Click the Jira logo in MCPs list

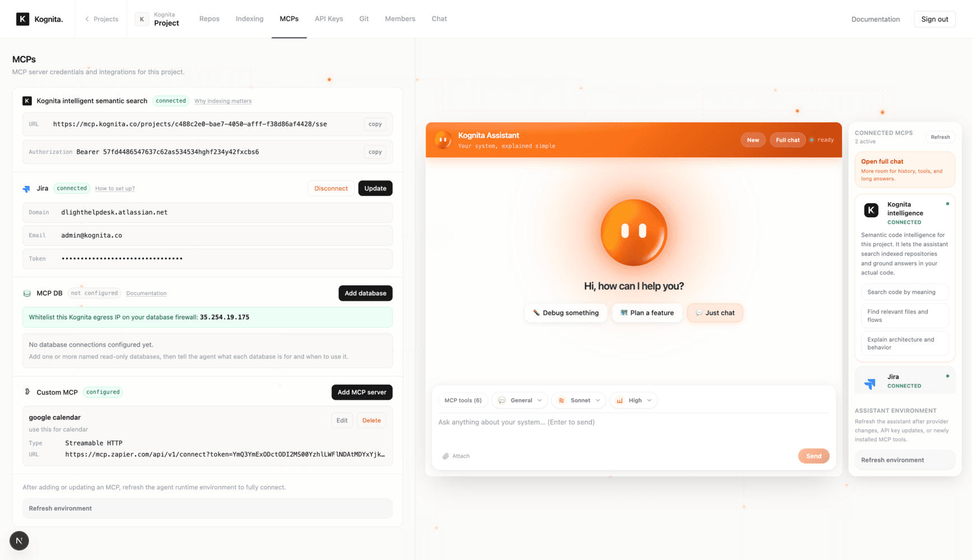tap(26, 189)
